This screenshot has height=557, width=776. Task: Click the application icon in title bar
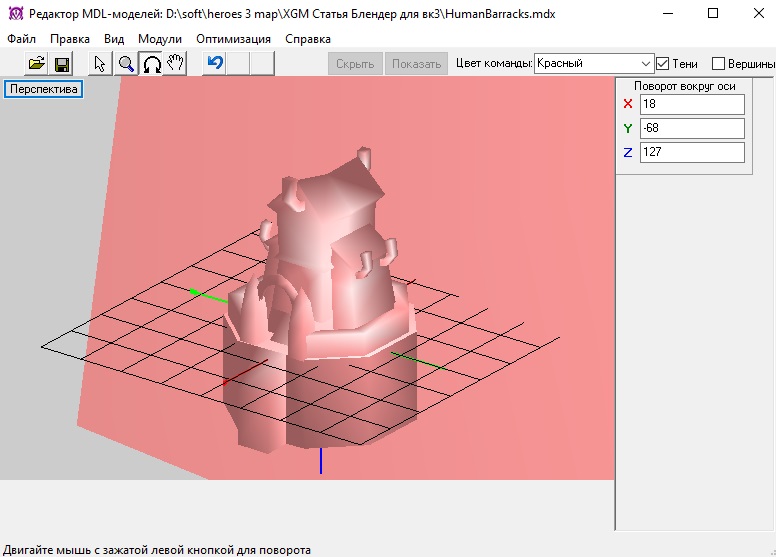[x=16, y=13]
